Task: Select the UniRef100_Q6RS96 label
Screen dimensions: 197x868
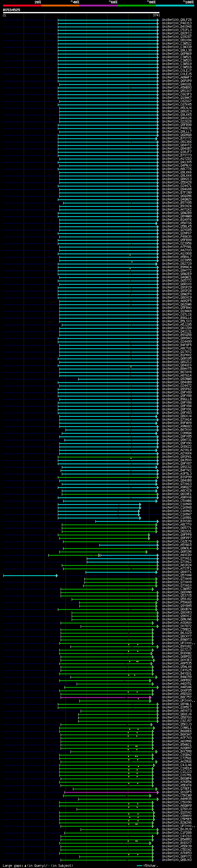Action: [x=177, y=551]
